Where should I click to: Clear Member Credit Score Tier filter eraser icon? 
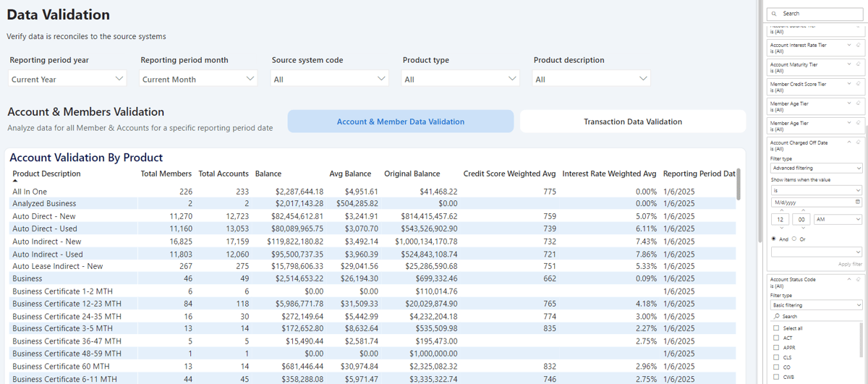pyautogui.click(x=858, y=84)
